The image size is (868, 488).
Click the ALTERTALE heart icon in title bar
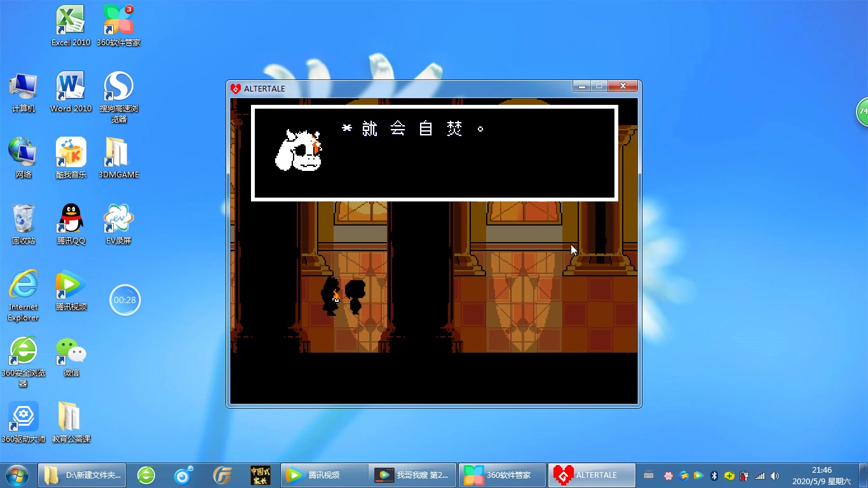(236, 89)
